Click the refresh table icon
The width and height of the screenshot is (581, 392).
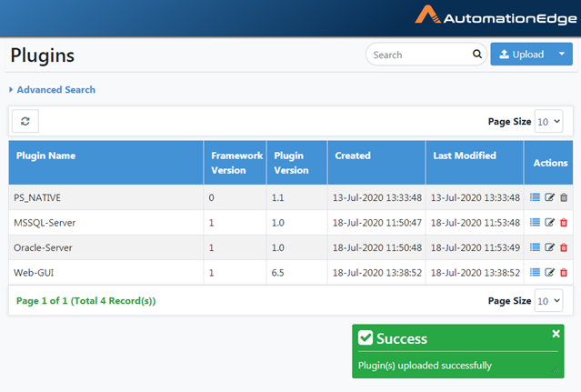pos(25,121)
